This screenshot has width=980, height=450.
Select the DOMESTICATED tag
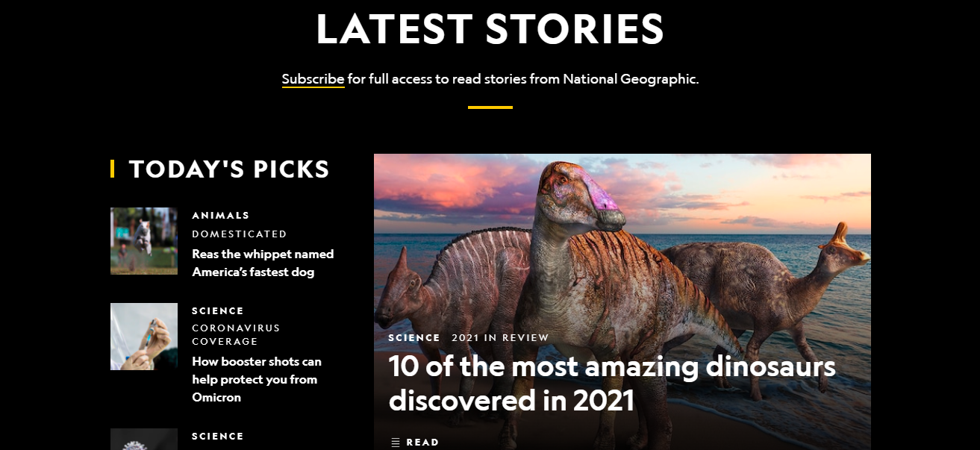[x=240, y=234]
